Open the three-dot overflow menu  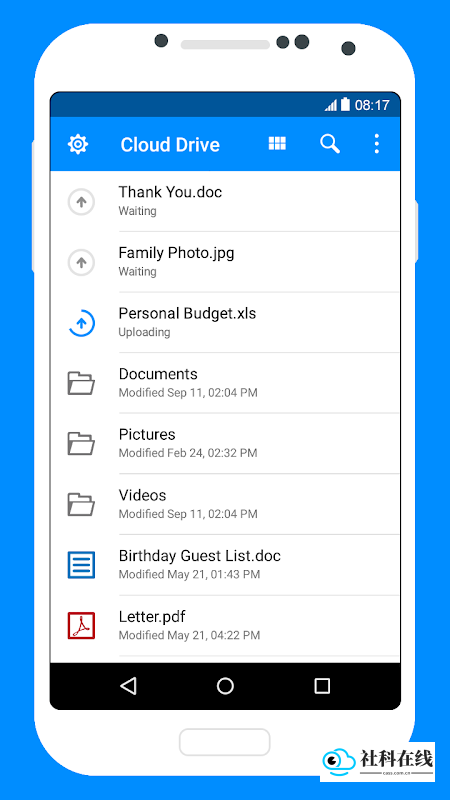(x=377, y=144)
